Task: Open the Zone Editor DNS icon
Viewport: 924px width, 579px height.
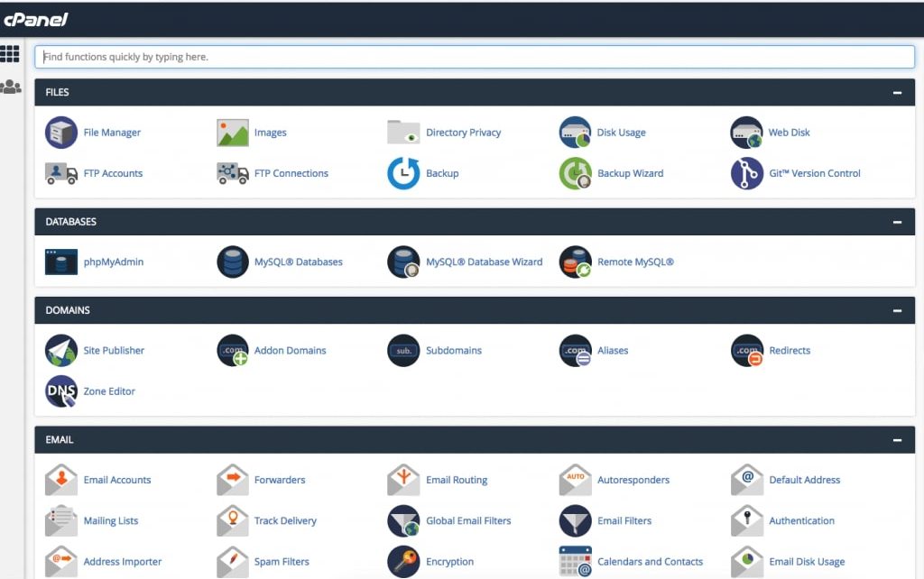Action: 61,391
